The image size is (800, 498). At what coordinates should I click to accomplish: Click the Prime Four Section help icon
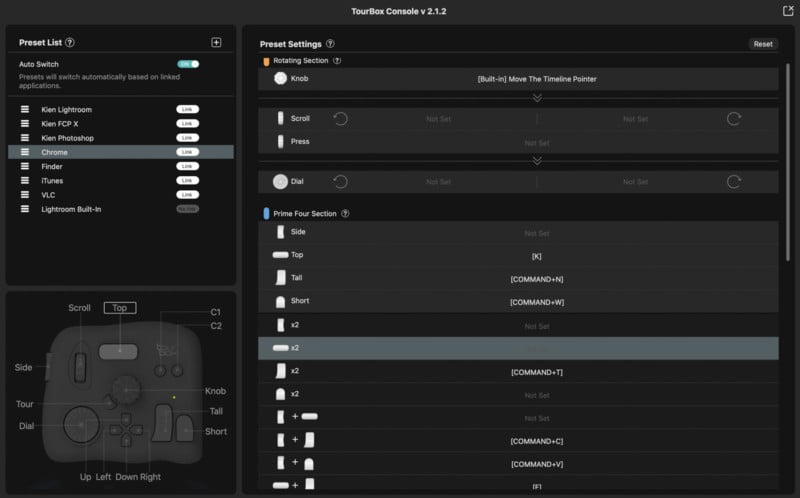pos(345,214)
